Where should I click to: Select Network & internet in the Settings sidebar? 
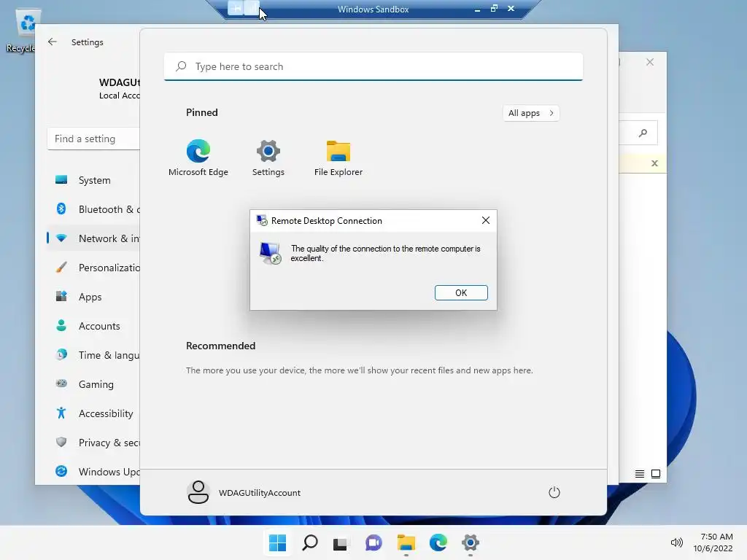[94, 238]
